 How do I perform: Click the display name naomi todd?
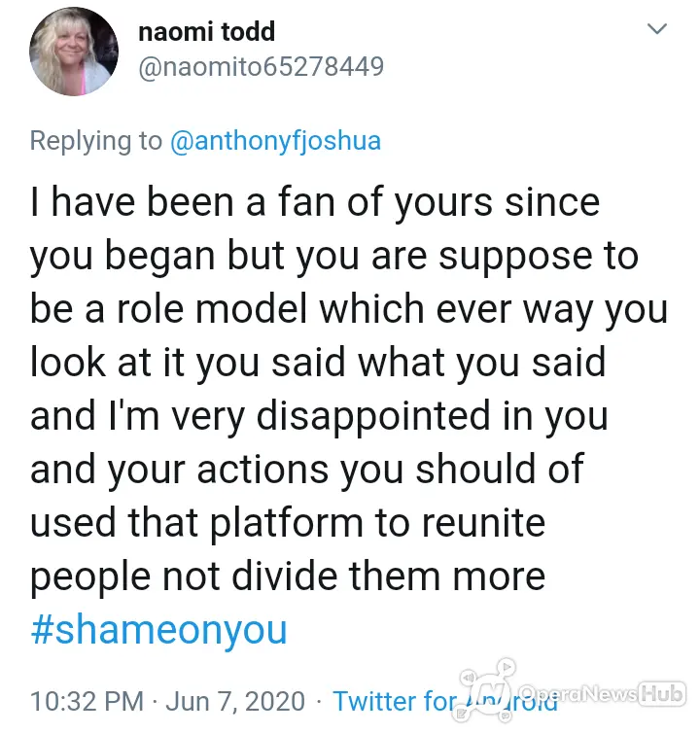pos(206,32)
